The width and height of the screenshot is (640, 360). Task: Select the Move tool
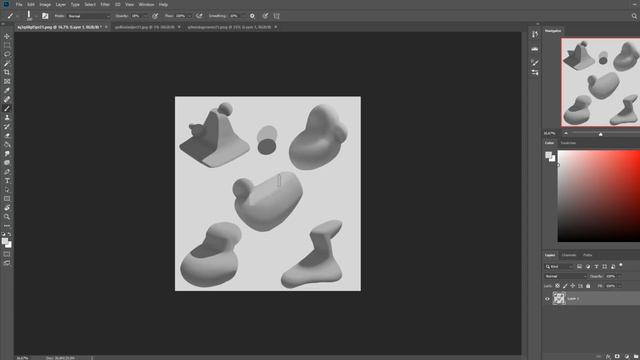(7, 36)
